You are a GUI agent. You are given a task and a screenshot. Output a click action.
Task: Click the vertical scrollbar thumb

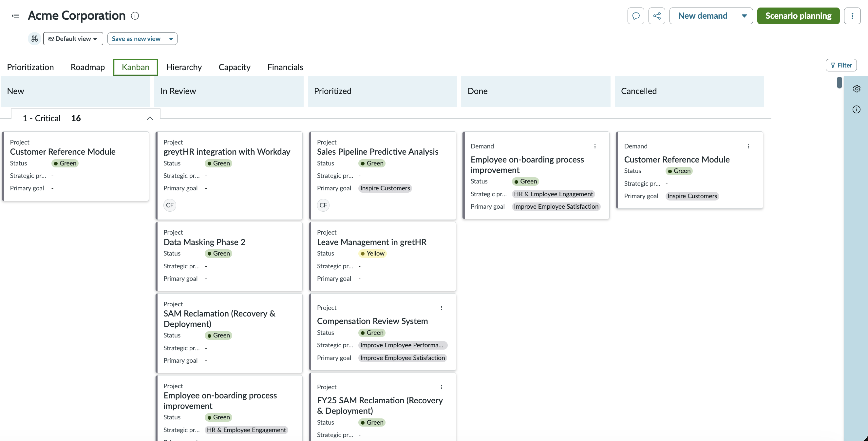click(839, 83)
